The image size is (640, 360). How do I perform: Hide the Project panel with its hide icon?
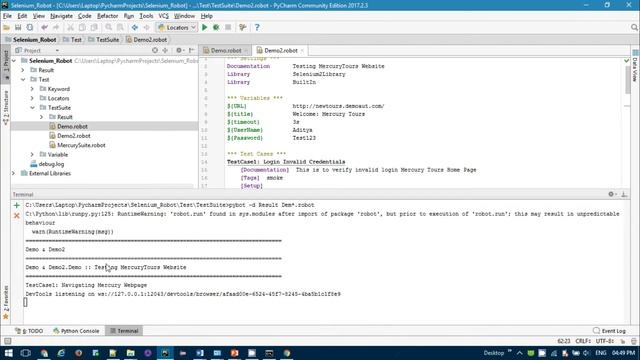[x=191, y=50]
